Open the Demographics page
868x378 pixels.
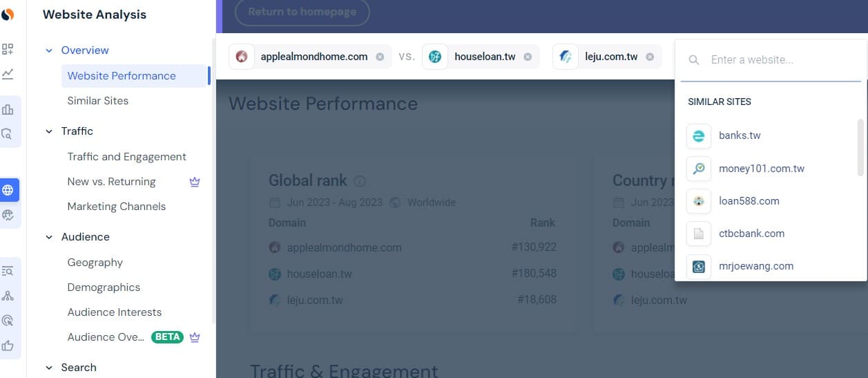(104, 287)
